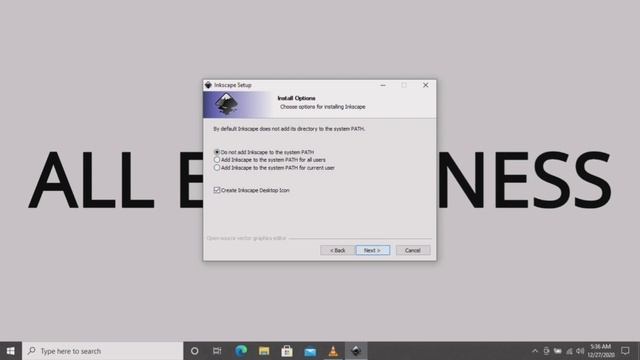Click the Inkscape icon in title bar

208,85
